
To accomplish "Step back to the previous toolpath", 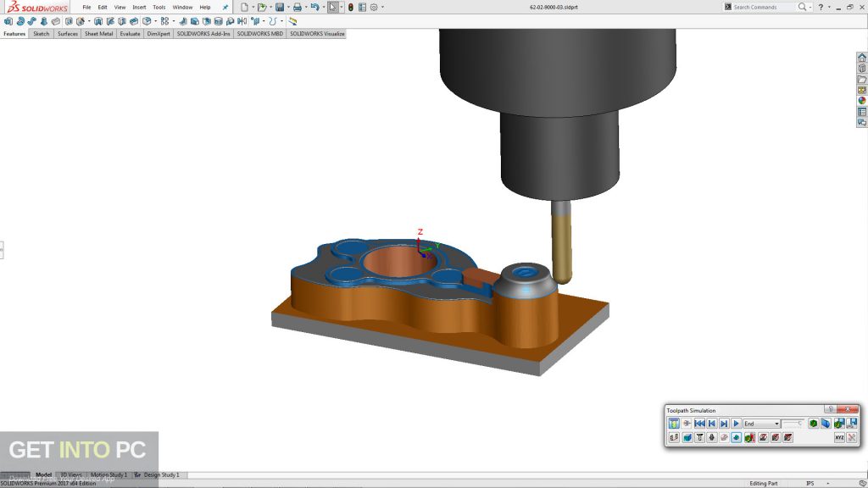I will 712,424.
